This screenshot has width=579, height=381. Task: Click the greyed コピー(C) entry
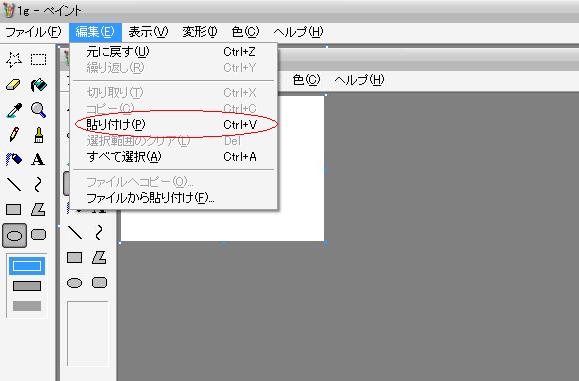click(x=174, y=109)
